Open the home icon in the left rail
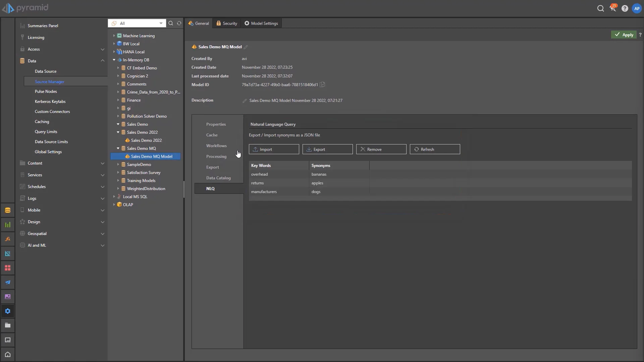Screen dimensions: 644x362 [7, 354]
